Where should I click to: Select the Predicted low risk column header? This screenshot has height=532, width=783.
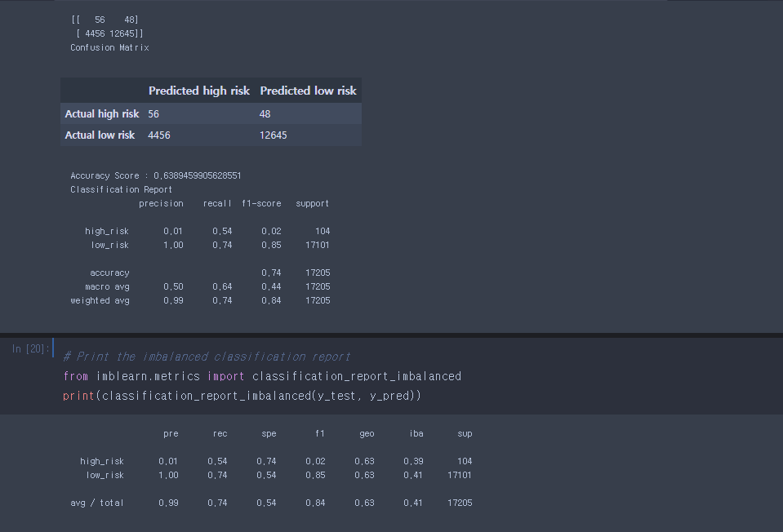coord(308,91)
